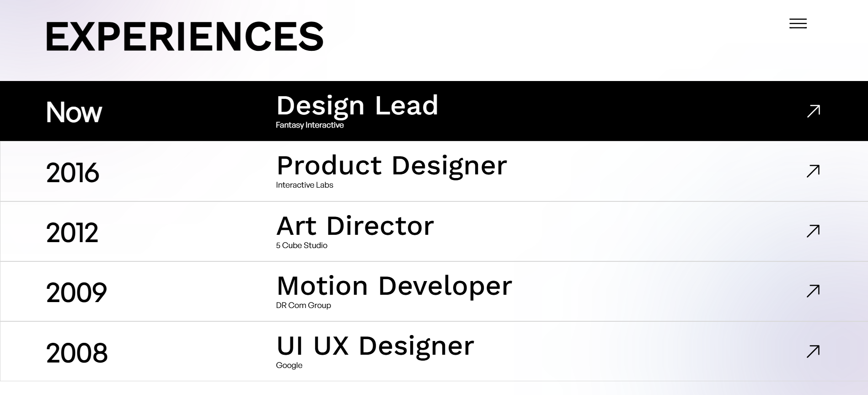Open the UI UX Designer title
Viewport: 868px width, 395px height.
[x=375, y=346]
